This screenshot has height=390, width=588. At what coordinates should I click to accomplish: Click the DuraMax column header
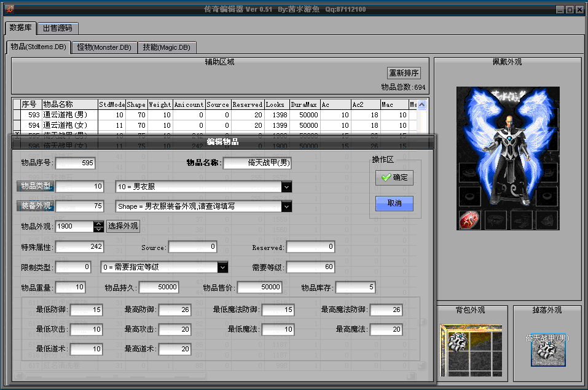coord(305,104)
